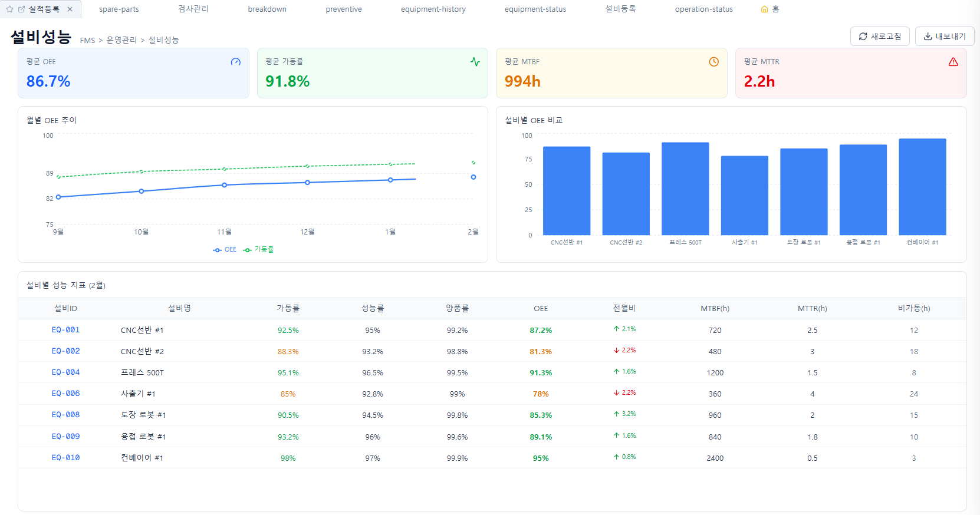Toggle the 가동률 series in chart legend
The width and height of the screenshot is (980, 515).
[x=258, y=250]
